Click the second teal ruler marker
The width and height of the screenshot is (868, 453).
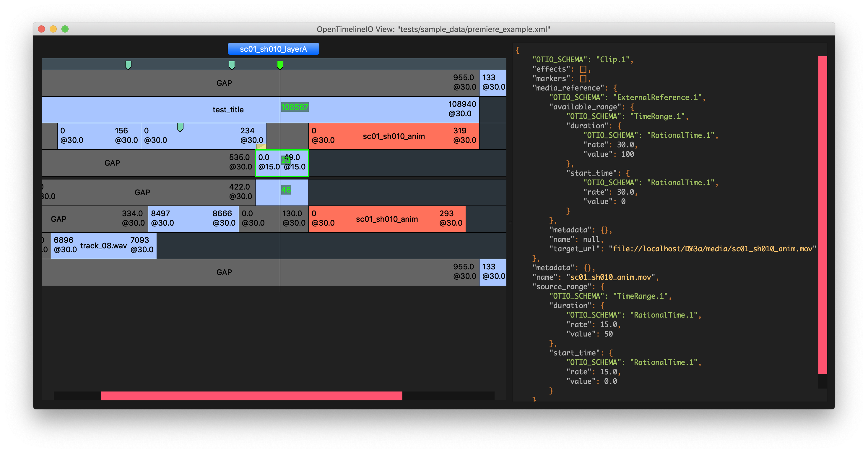pos(232,65)
